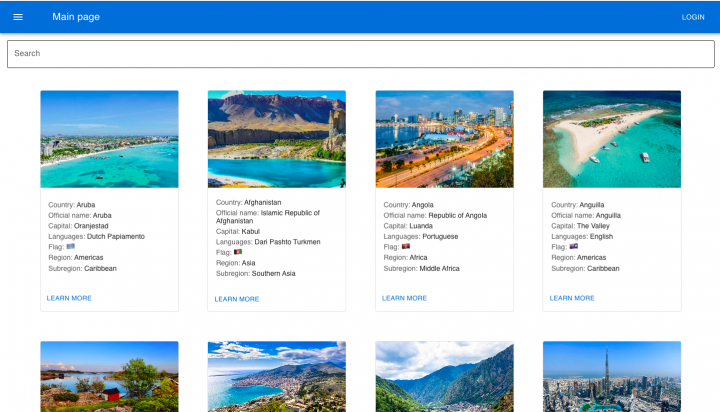Viewport: 720px width, 412px height.
Task: Click official name Republic of Angola
Action: [458, 215]
